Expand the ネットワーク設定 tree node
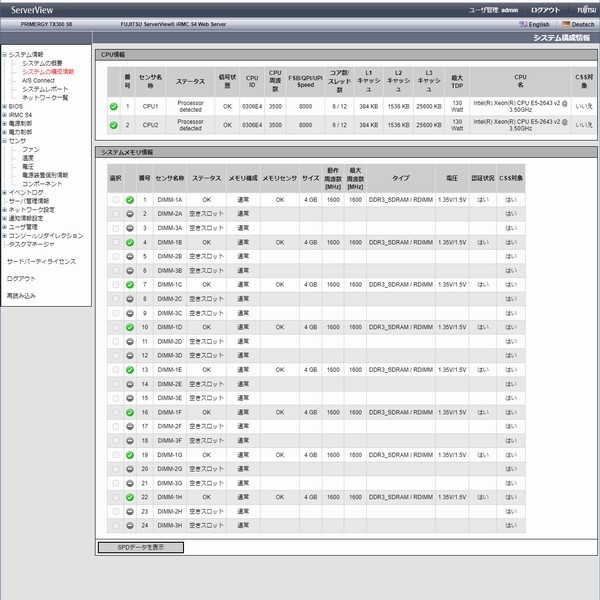 [5, 210]
